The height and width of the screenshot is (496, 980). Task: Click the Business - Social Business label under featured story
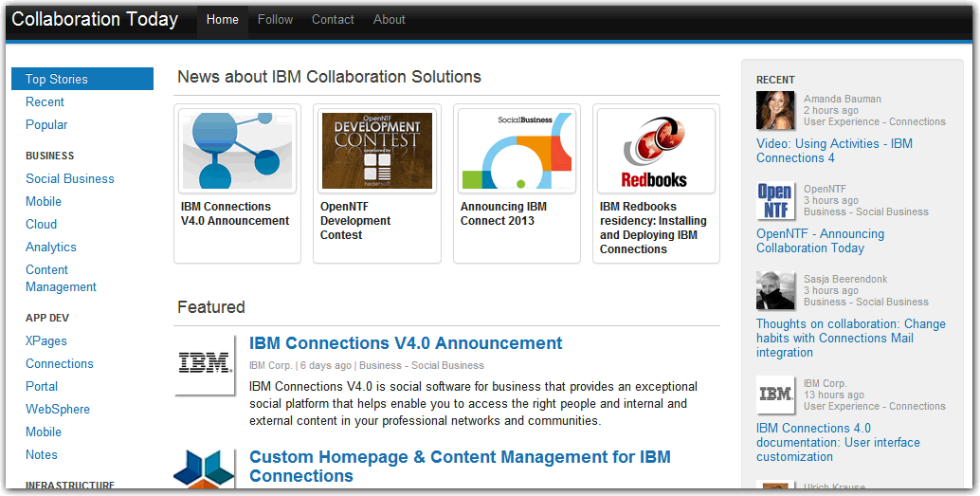[421, 365]
